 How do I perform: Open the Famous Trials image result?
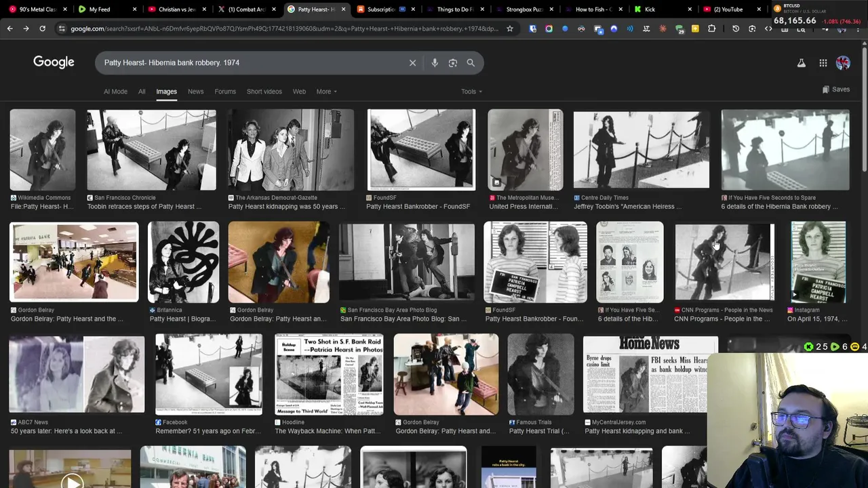(540, 374)
